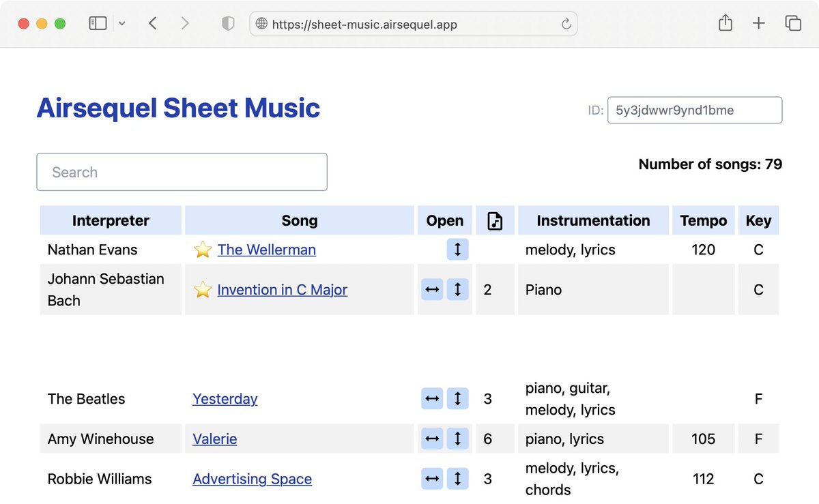Screen dimensions: 819x504
Task: Open Advertising Space horizontal arrow icon
Action: point(432,479)
